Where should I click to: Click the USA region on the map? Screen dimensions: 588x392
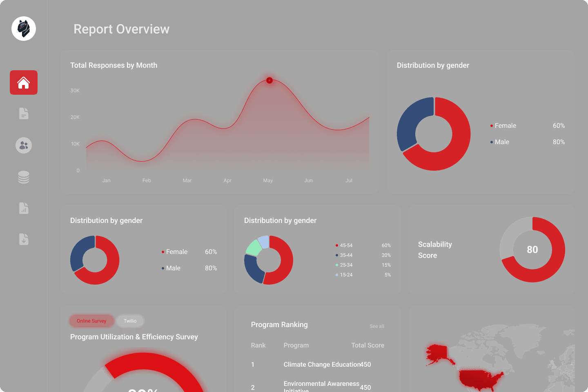point(482,379)
